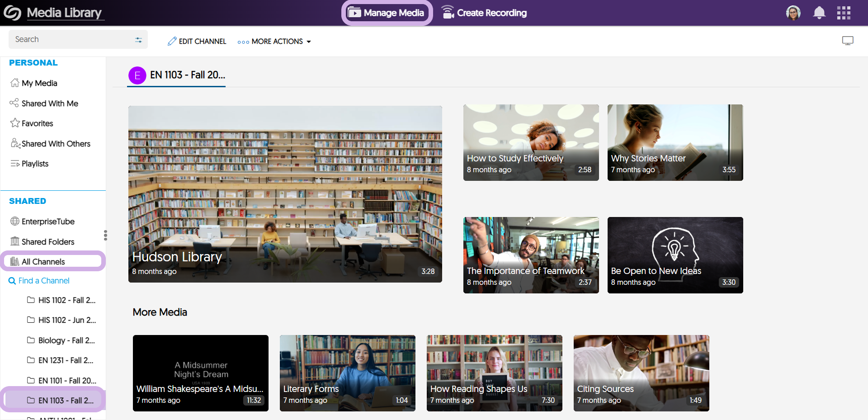Open Create Recording
This screenshot has height=420, width=868.
tap(484, 13)
